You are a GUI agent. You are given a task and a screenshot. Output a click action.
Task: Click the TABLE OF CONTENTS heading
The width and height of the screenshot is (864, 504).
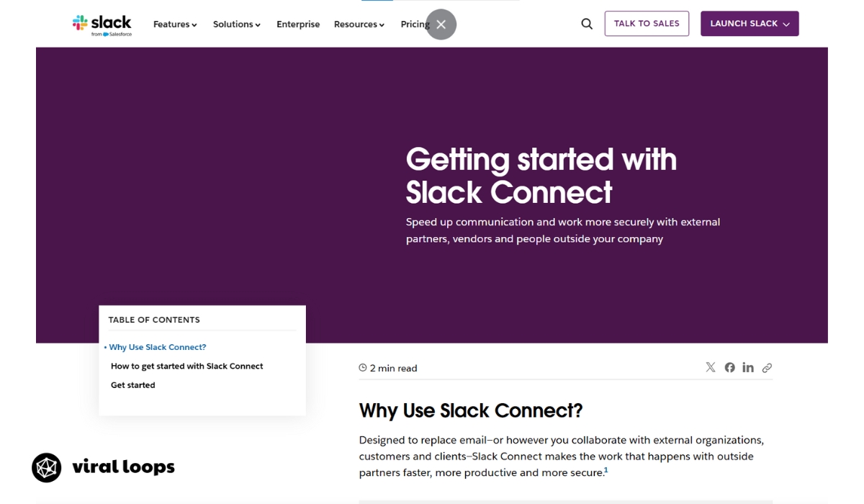(x=154, y=320)
